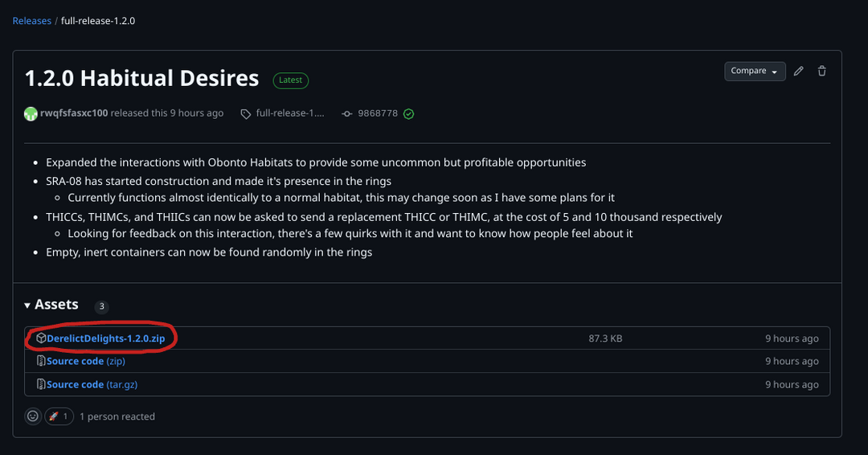
Task: Click the tag icon beside full-release-1
Action: (245, 114)
